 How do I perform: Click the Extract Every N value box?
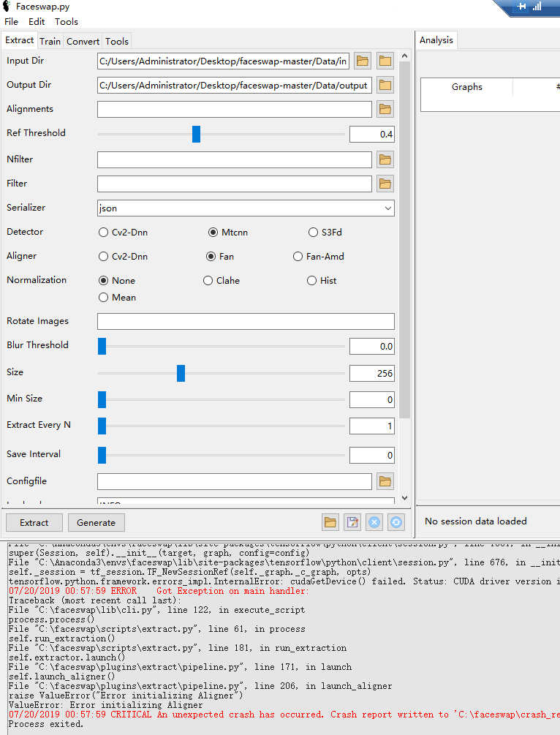(372, 426)
